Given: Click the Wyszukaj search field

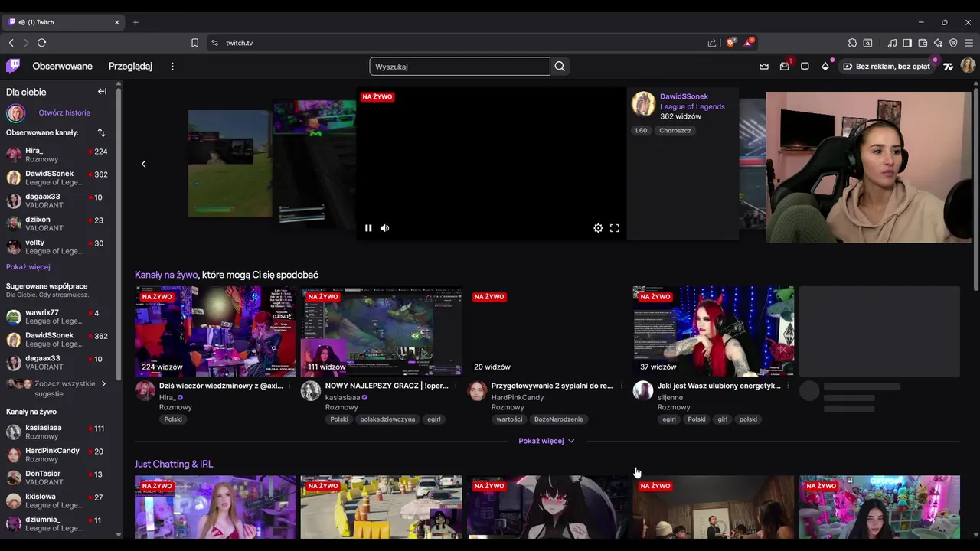Looking at the screenshot, I should pyautogui.click(x=459, y=67).
